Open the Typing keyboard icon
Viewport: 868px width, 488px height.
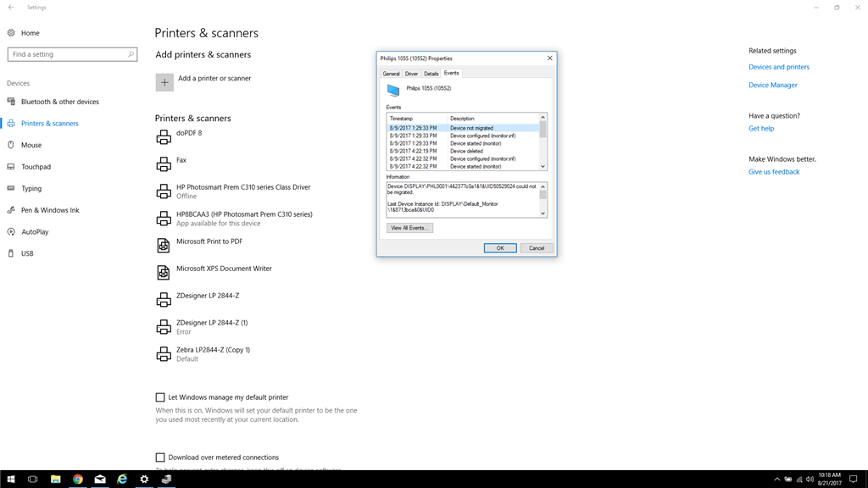(11, 188)
